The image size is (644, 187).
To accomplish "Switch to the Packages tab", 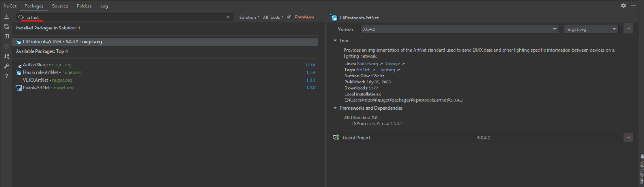I will pyautogui.click(x=34, y=6).
